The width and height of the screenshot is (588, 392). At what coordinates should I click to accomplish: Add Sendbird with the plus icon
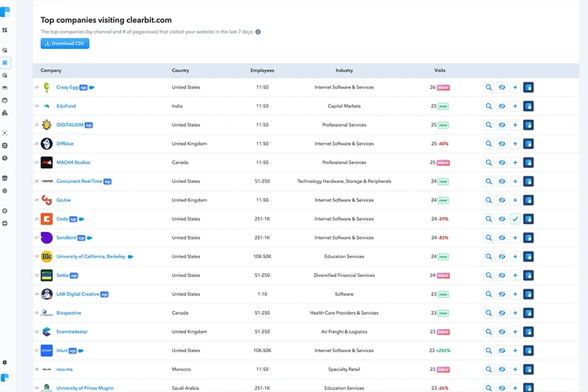pos(515,237)
